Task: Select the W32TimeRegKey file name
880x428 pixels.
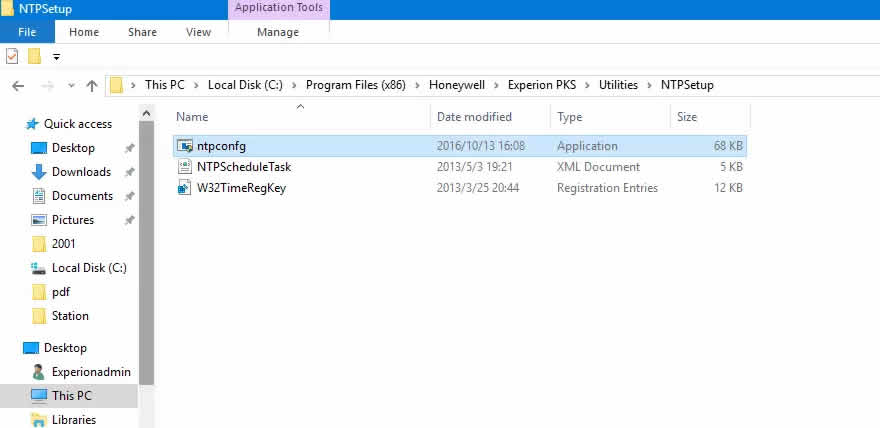Action: (x=241, y=188)
